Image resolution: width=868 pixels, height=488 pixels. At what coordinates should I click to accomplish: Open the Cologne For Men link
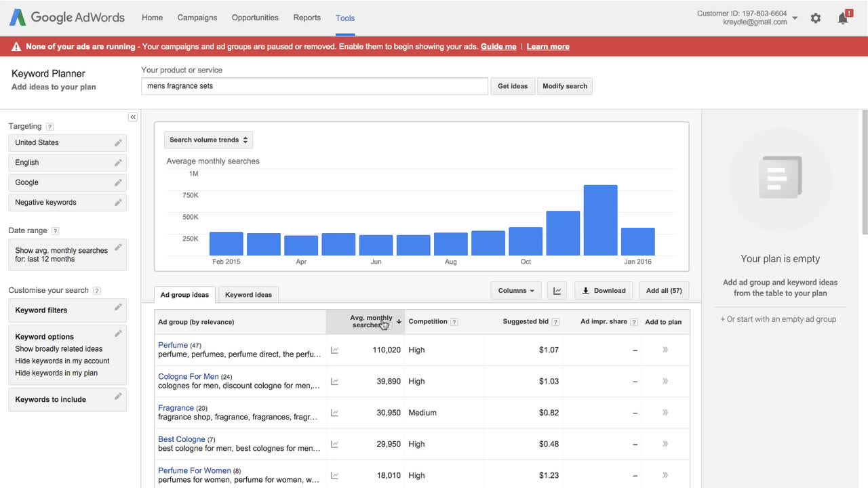(x=189, y=376)
